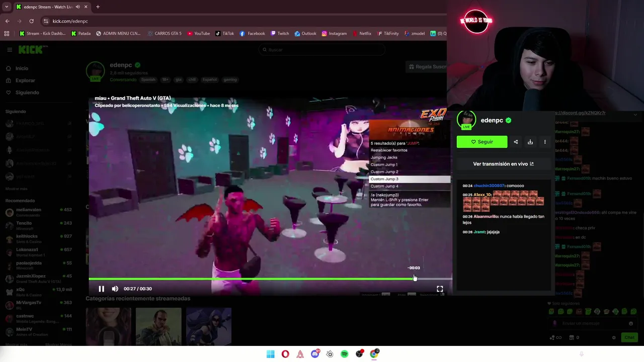Open the ADMIN MENU CLN bookmark
This screenshot has width=644, height=362.
(118, 34)
